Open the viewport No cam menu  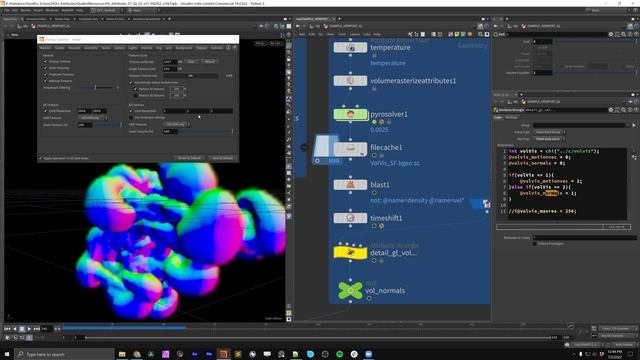coord(276,43)
